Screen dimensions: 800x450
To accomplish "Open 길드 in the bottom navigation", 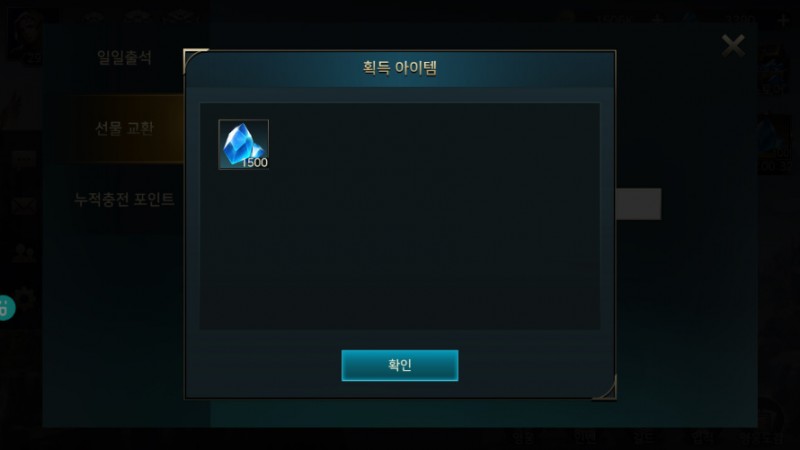I will [643, 437].
